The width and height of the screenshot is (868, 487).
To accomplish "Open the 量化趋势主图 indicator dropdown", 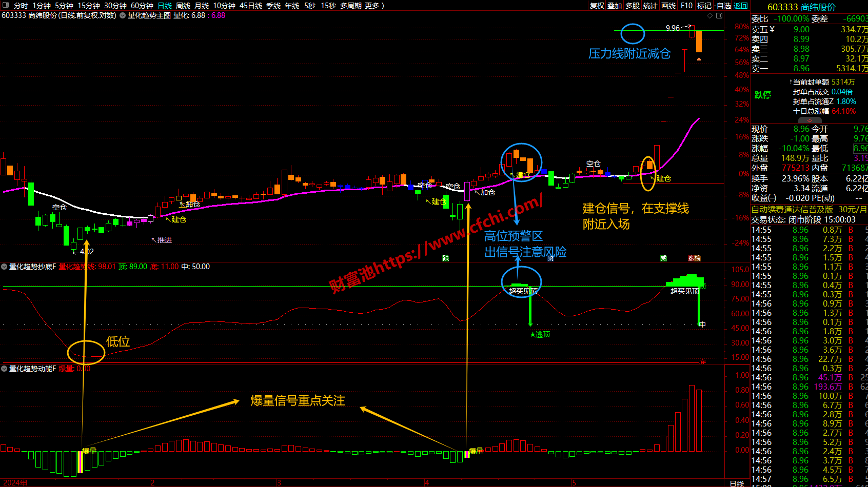I will coord(123,15).
